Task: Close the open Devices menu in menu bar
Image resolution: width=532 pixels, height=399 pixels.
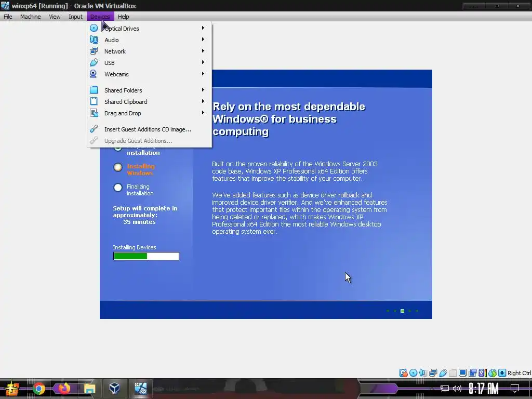Action: [x=100, y=17]
